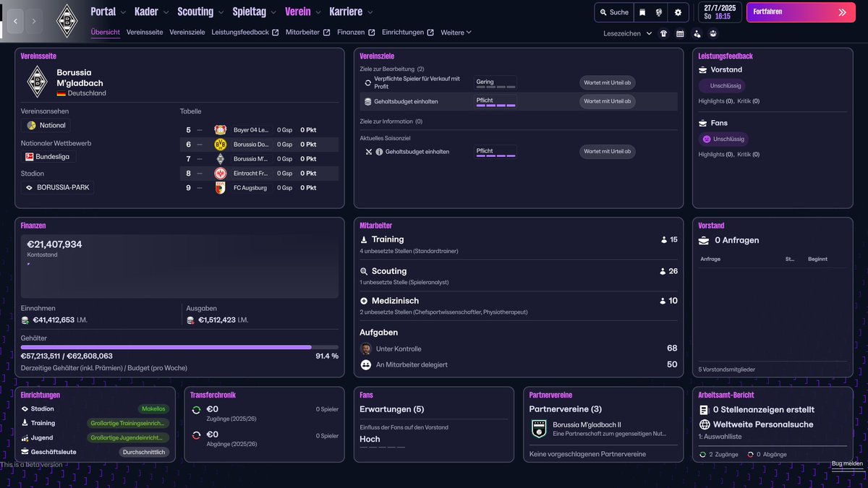Image resolution: width=868 pixels, height=488 pixels.
Task: Open the Medizinisch staff row
Action: coord(519,305)
